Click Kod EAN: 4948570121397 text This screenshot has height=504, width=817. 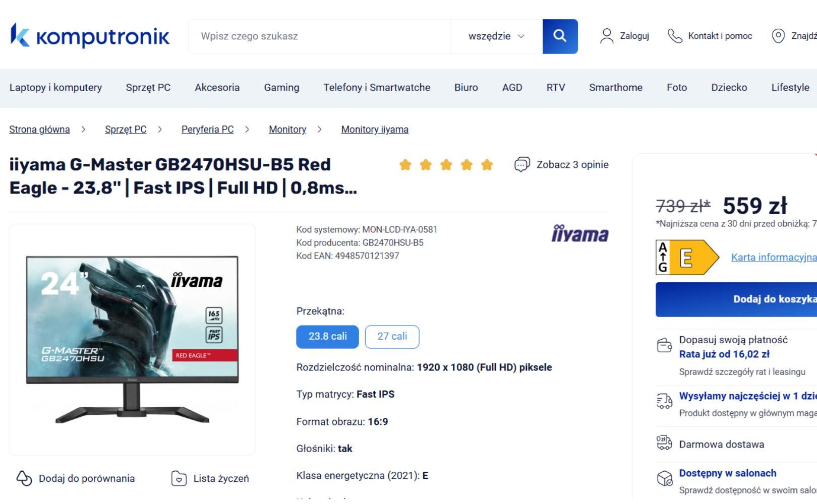point(347,256)
